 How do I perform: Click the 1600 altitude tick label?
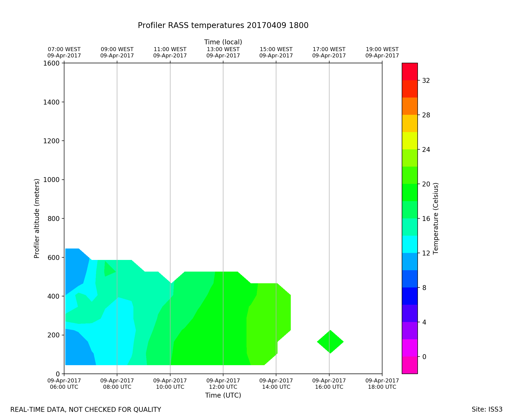[51, 63]
